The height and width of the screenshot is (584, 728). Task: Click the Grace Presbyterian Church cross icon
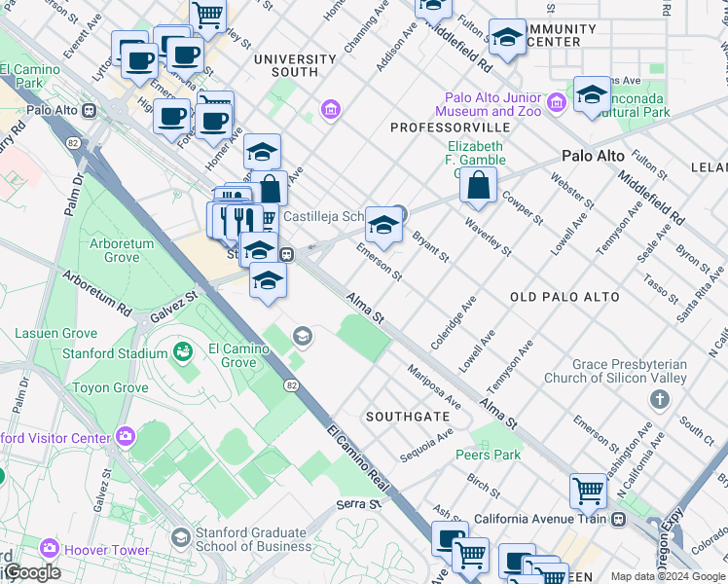pos(659,399)
